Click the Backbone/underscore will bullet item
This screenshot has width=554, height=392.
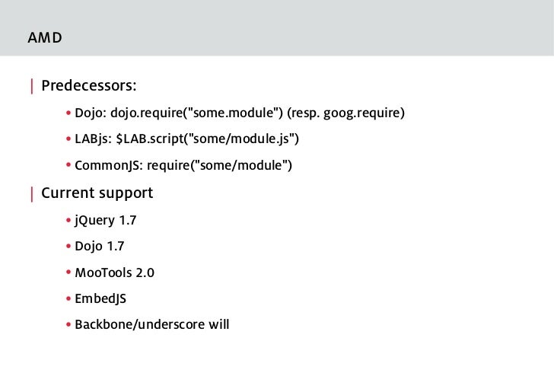pyautogui.click(x=152, y=325)
